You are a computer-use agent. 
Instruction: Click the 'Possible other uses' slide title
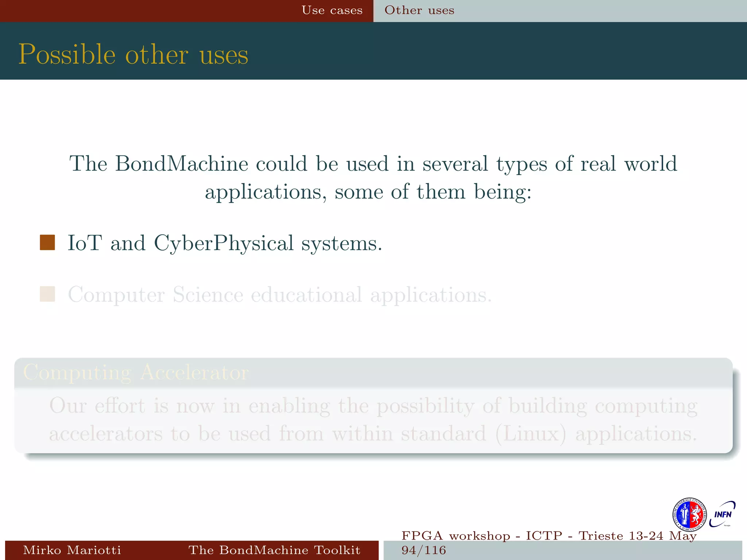[133, 55]
